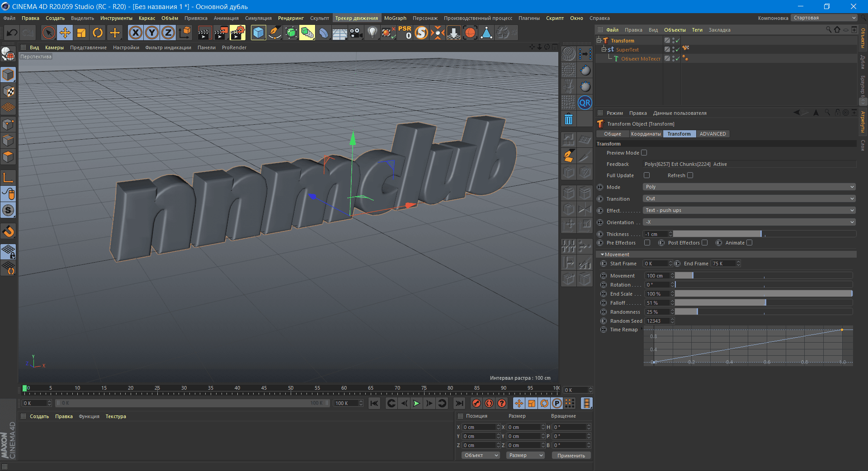Click the PSR reset icon
868x471 pixels.
coord(405,33)
